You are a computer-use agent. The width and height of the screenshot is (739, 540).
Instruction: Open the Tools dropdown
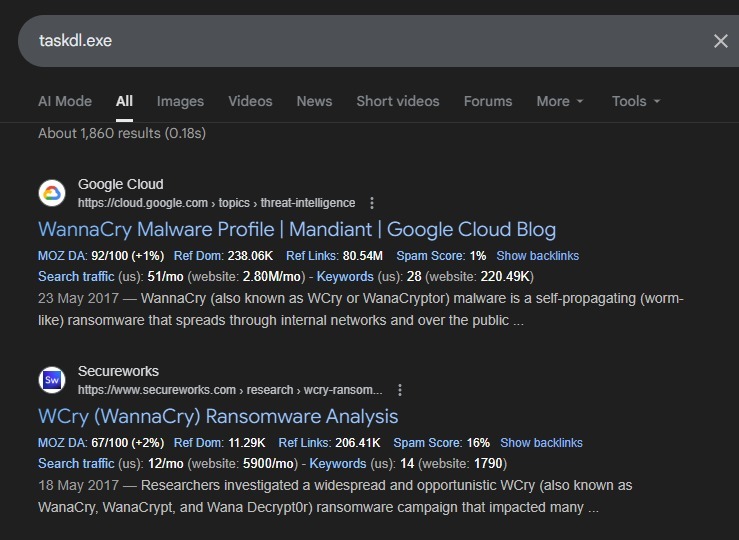[x=636, y=101]
